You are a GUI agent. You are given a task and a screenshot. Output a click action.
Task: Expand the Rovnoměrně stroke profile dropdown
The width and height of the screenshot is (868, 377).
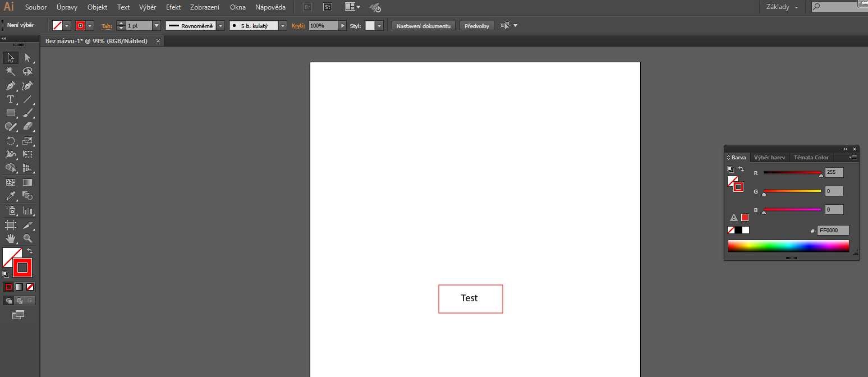pyautogui.click(x=221, y=26)
